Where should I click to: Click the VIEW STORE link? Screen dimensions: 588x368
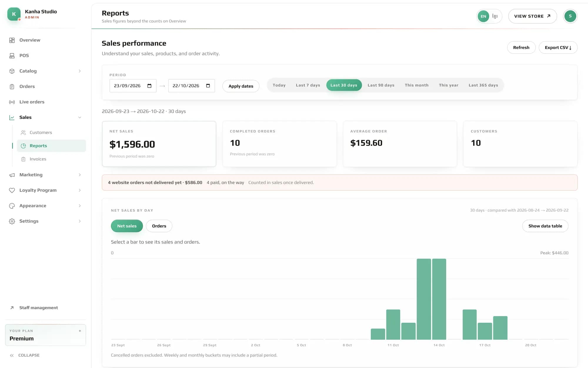pos(532,16)
